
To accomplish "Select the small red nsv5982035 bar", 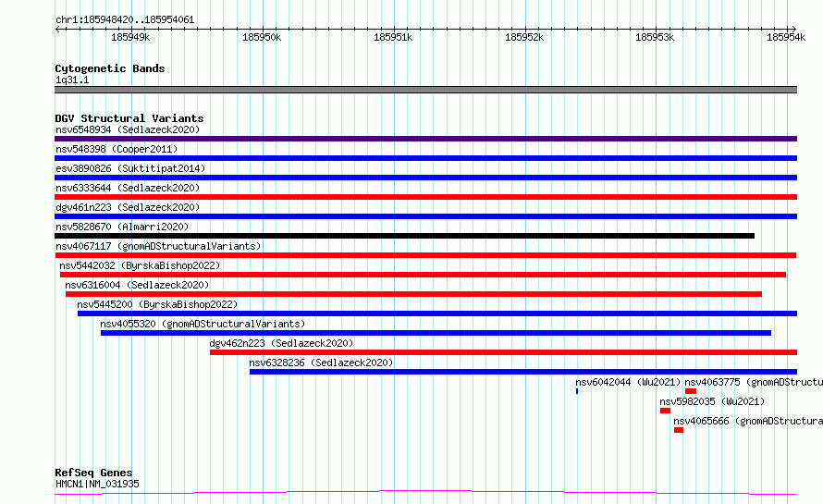I will pyautogui.click(x=666, y=411).
